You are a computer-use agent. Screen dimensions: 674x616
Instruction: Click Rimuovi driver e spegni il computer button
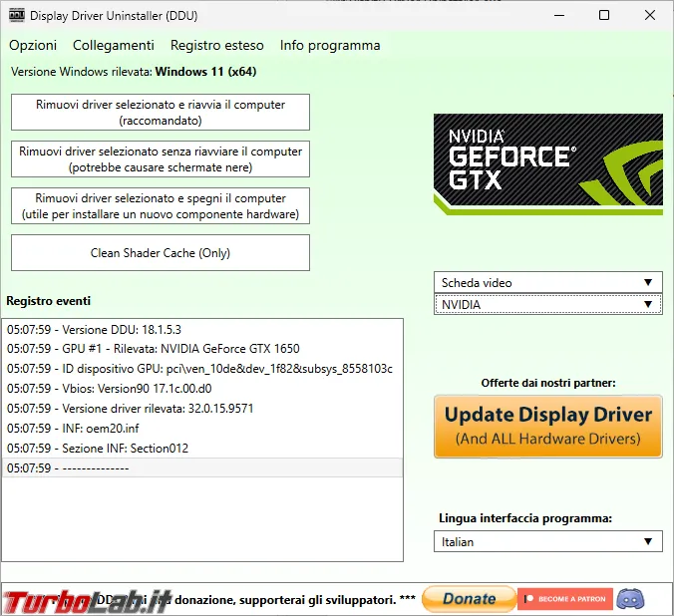(x=161, y=206)
